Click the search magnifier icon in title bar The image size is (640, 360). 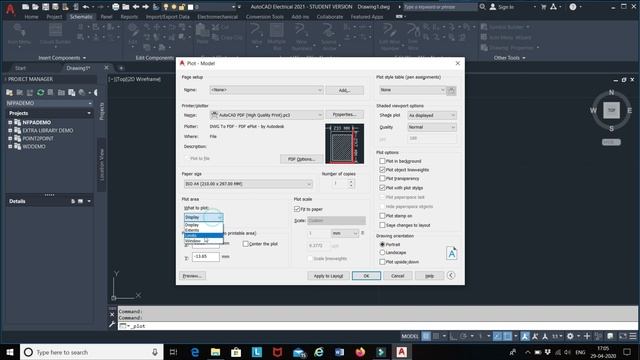coord(482,7)
